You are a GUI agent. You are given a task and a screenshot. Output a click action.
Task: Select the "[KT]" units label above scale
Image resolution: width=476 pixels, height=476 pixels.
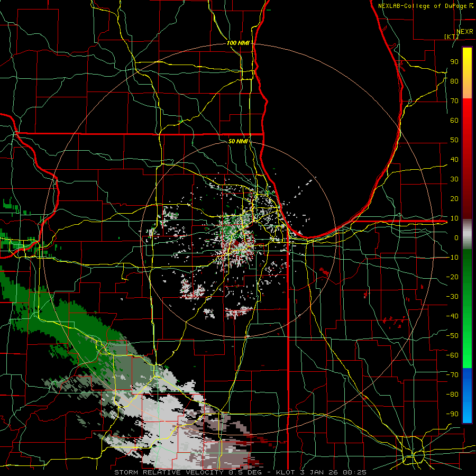(x=452, y=36)
